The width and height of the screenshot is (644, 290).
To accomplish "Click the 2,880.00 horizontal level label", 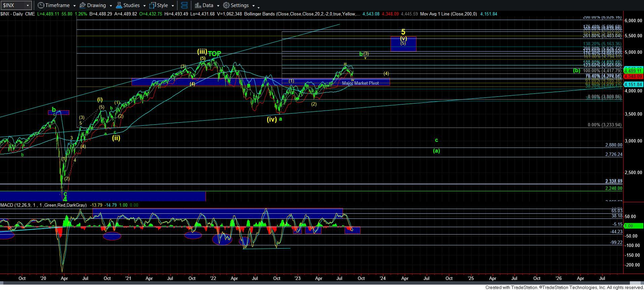I will 614,145.
